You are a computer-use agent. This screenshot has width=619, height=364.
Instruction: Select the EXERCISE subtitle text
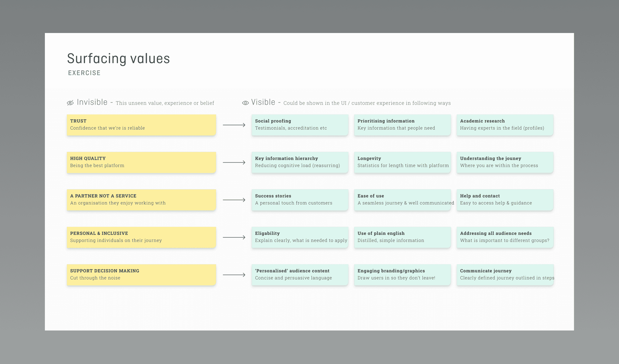(84, 73)
